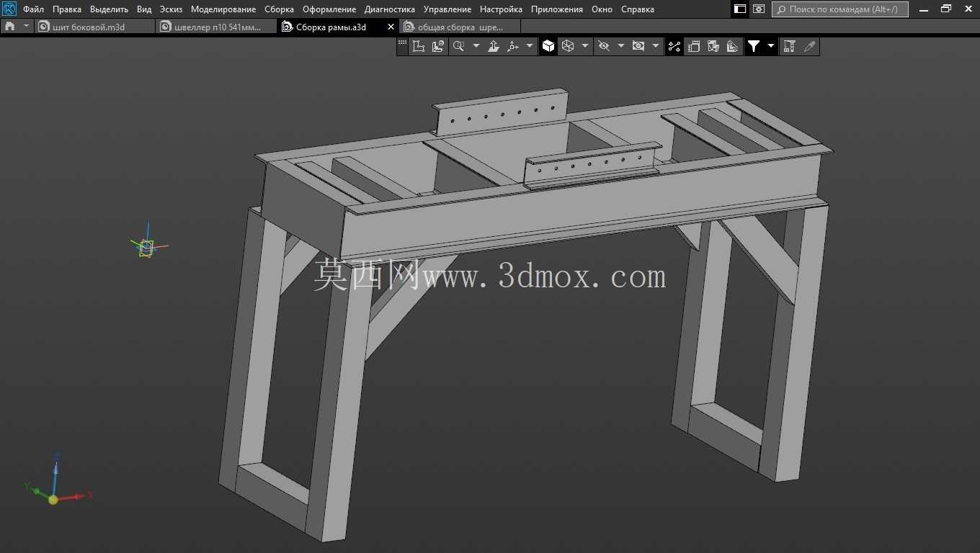Image resolution: width=980 pixels, height=553 pixels.
Task: Open the Эскиз menu
Action: [171, 9]
